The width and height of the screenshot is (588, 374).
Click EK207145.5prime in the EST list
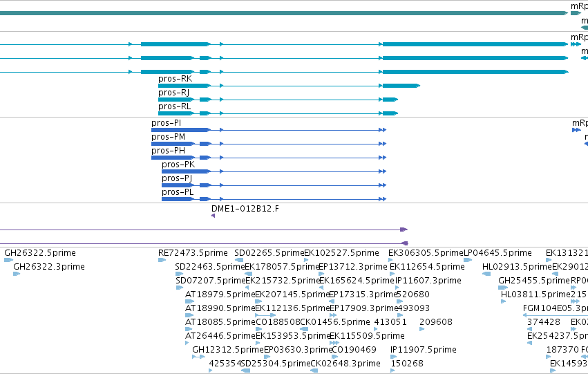[x=292, y=294]
